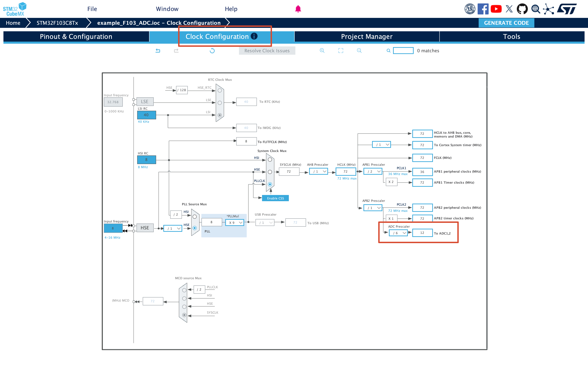
Task: Click the LSE oscillator block
Action: (145, 101)
